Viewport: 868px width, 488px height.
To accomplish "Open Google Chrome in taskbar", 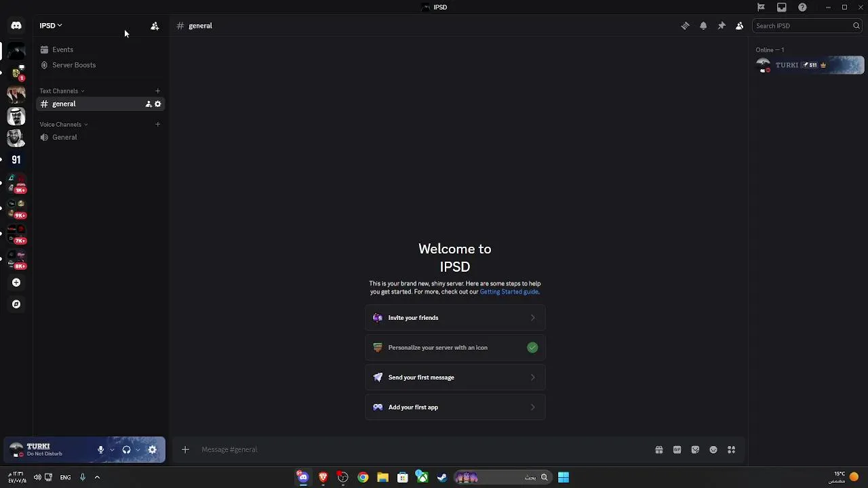I will click(363, 478).
